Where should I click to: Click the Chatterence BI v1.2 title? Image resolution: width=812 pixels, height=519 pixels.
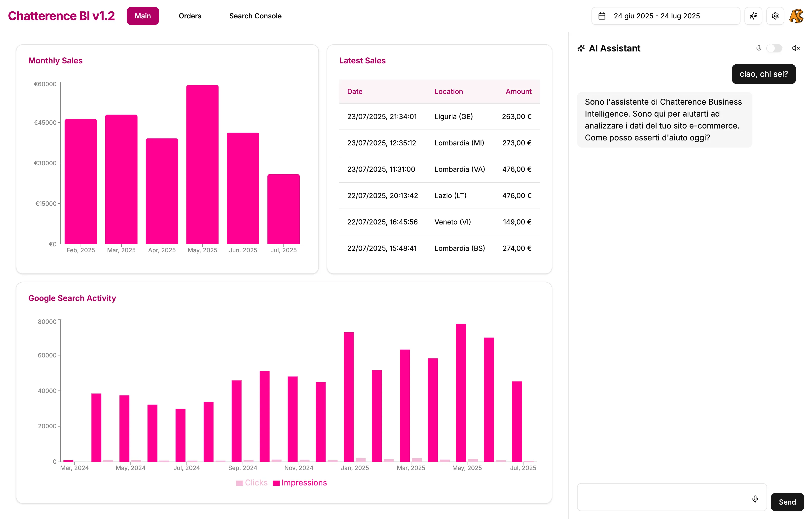click(x=61, y=15)
